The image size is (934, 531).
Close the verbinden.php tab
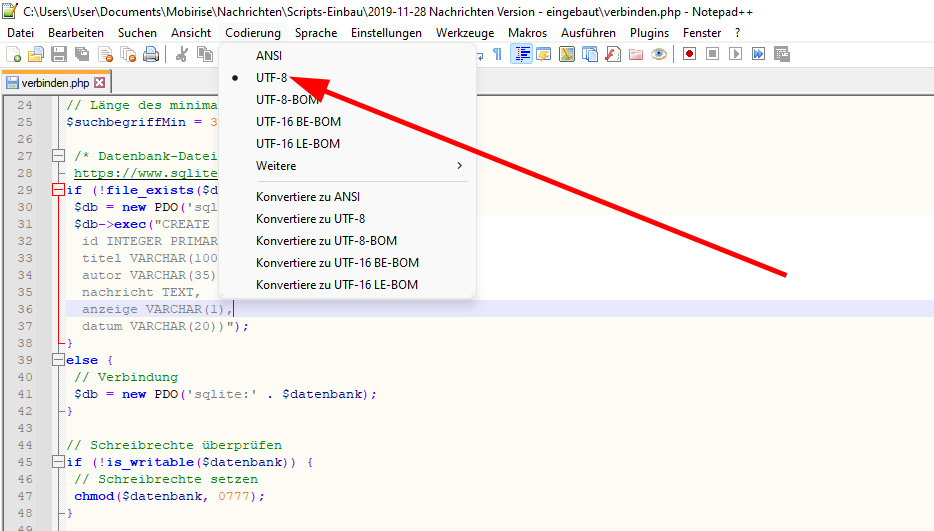pyautogui.click(x=99, y=83)
